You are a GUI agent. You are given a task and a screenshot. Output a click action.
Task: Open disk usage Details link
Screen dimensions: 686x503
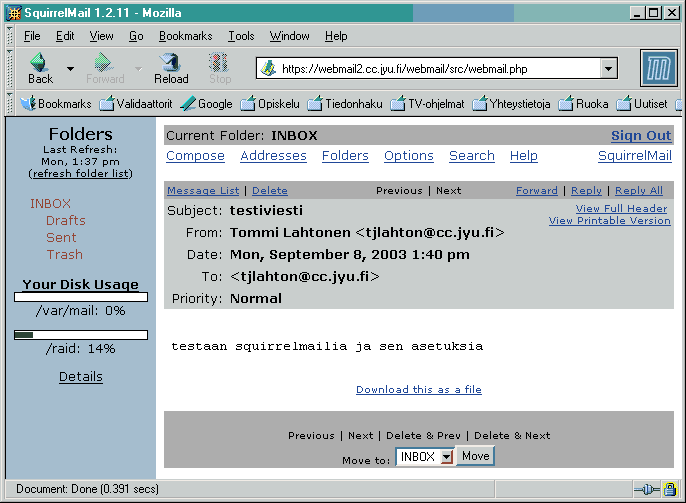80,377
